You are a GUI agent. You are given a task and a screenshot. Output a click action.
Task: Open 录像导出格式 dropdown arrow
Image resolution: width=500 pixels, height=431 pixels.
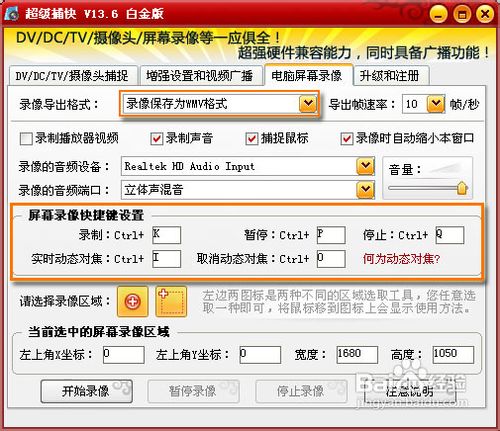pyautogui.click(x=308, y=104)
